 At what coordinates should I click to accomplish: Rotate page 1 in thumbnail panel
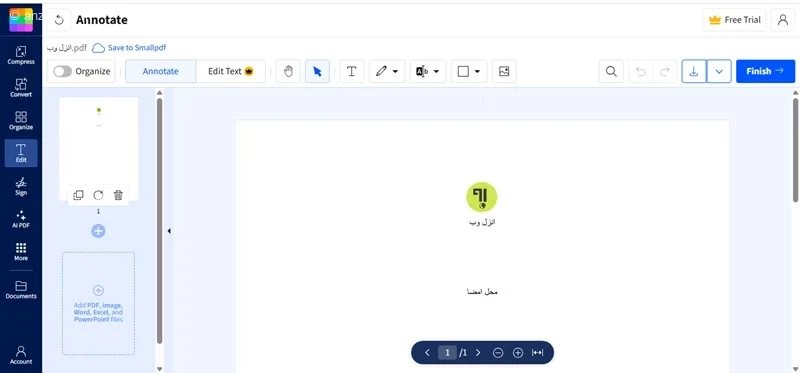98,195
